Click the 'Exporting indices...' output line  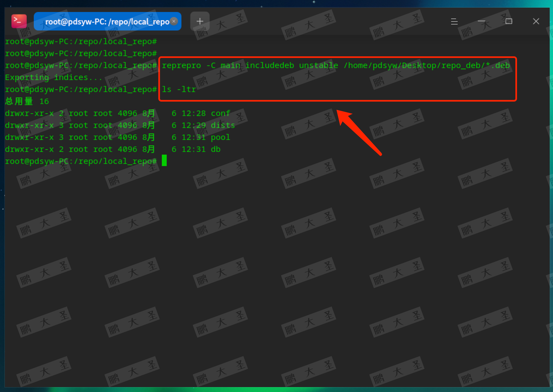pos(53,78)
